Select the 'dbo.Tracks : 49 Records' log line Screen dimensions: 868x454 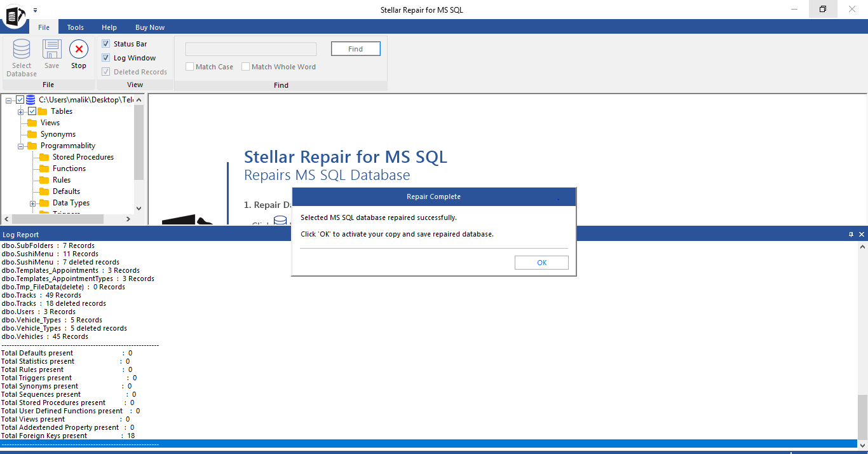(x=41, y=295)
